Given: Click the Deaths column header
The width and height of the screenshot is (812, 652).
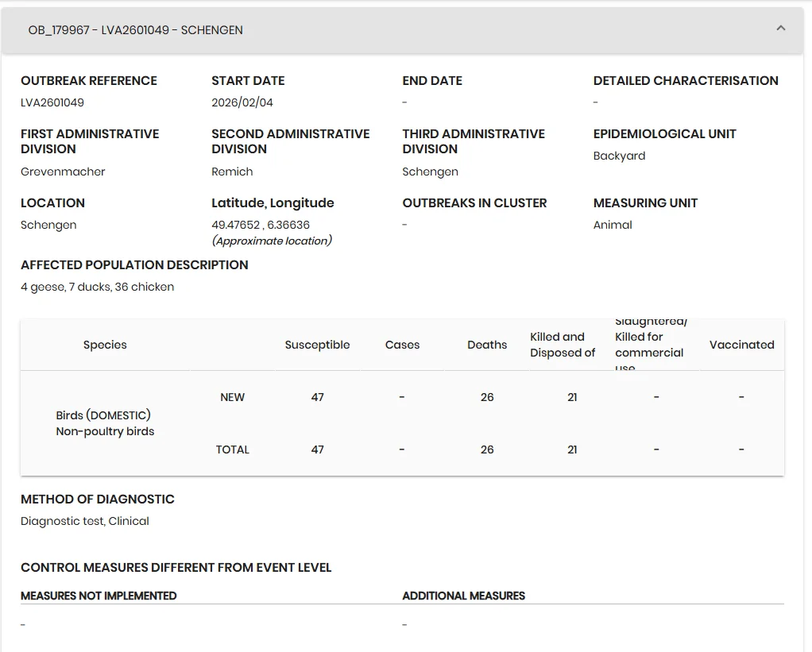Looking at the screenshot, I should tap(487, 345).
